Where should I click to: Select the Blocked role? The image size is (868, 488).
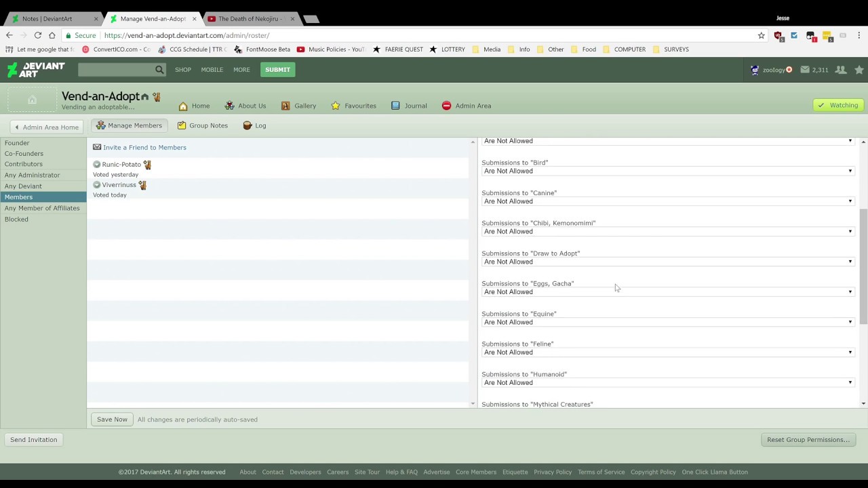[x=16, y=219]
